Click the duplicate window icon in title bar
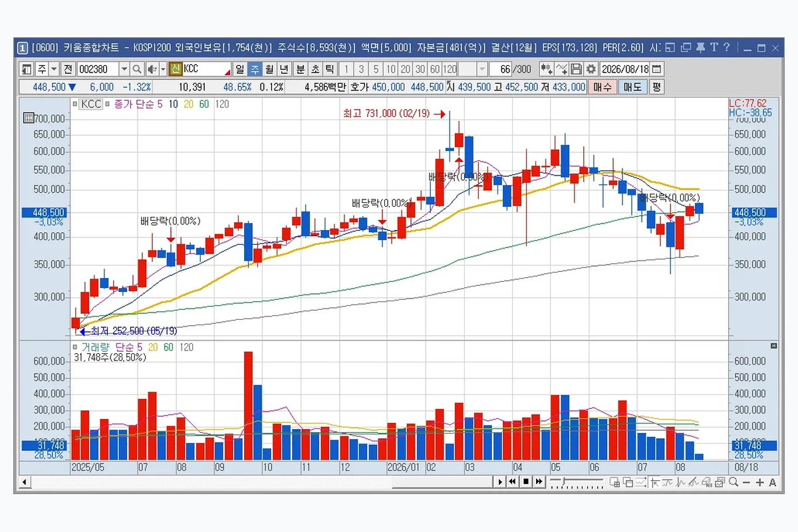 click(x=685, y=47)
